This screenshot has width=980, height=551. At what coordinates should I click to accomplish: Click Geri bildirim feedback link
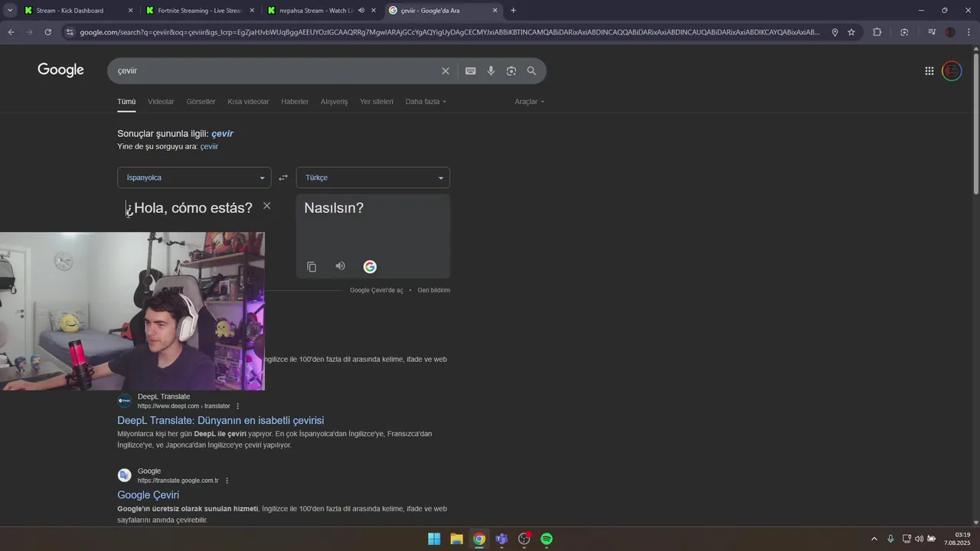[x=433, y=291]
